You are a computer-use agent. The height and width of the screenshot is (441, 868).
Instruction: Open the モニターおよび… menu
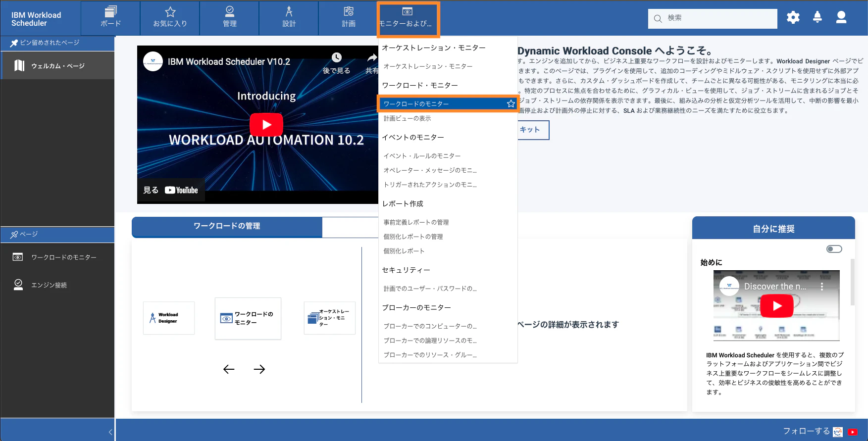[x=408, y=19]
